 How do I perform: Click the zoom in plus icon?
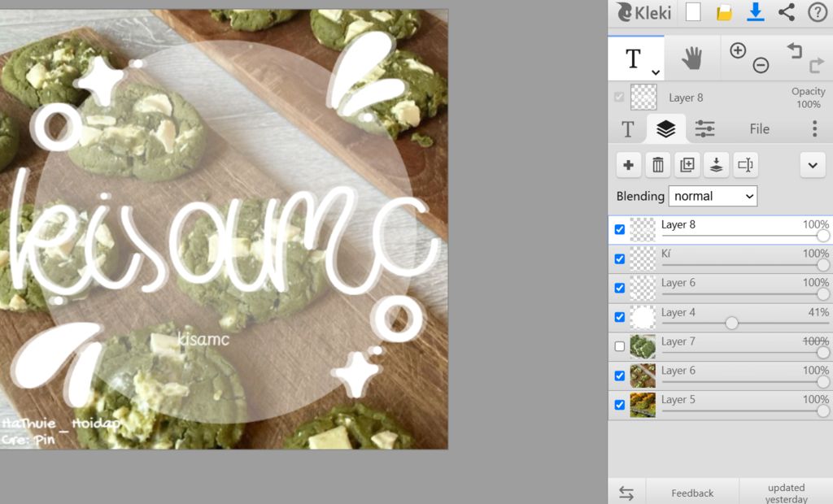tap(738, 50)
